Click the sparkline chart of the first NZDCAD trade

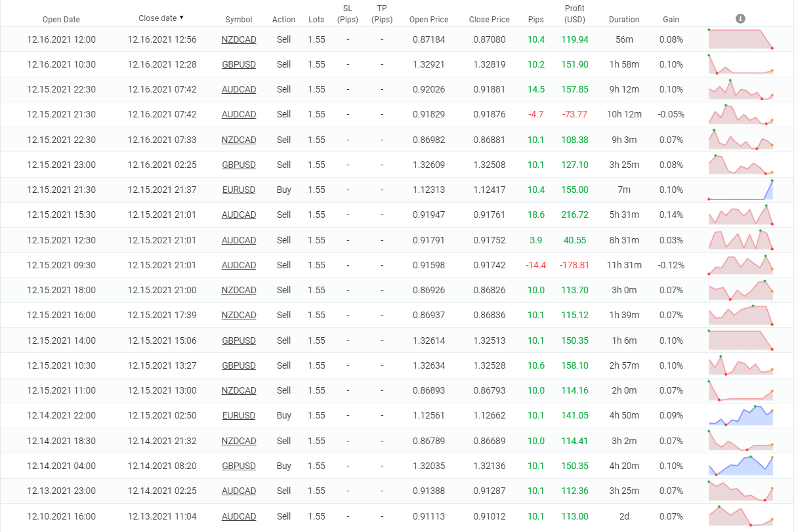point(740,39)
